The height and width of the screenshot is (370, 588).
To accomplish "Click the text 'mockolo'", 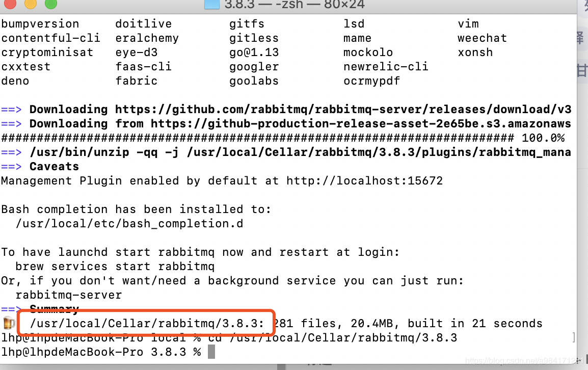I will [x=368, y=52].
